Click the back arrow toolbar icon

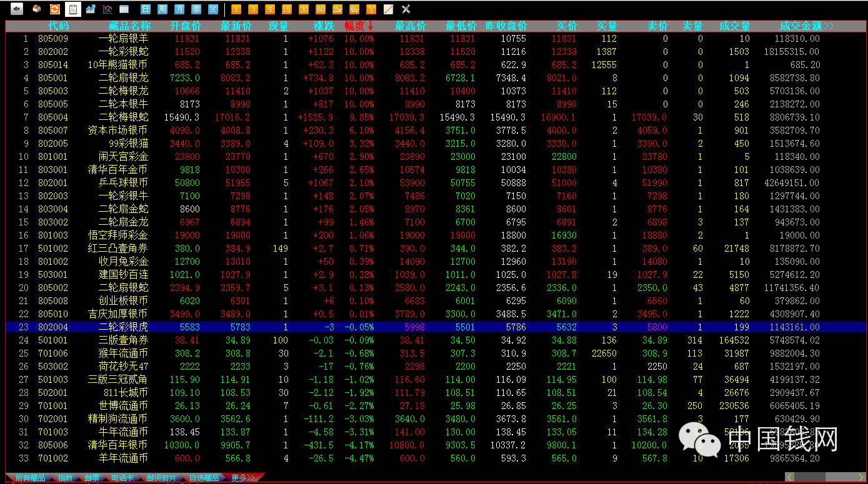point(16,9)
